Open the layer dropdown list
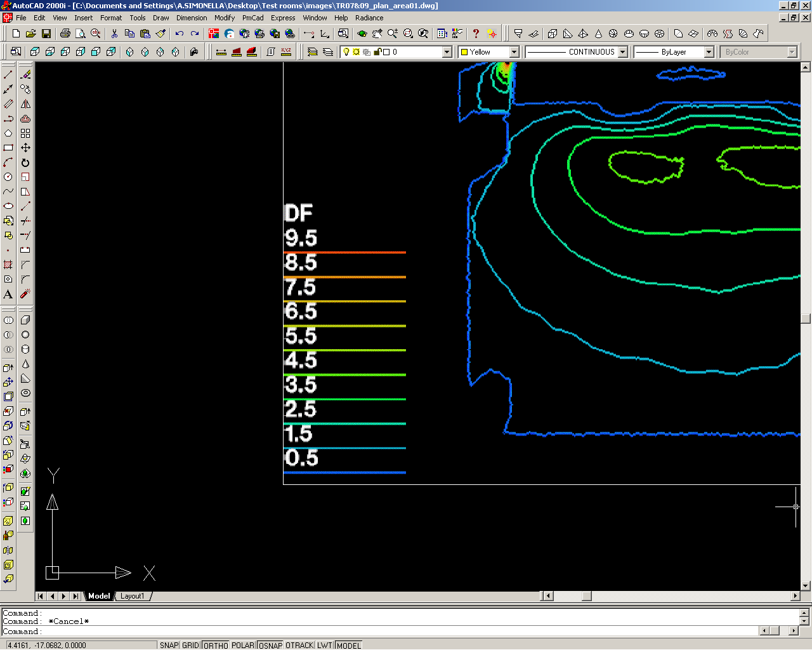The height and width of the screenshot is (650, 812). [447, 52]
